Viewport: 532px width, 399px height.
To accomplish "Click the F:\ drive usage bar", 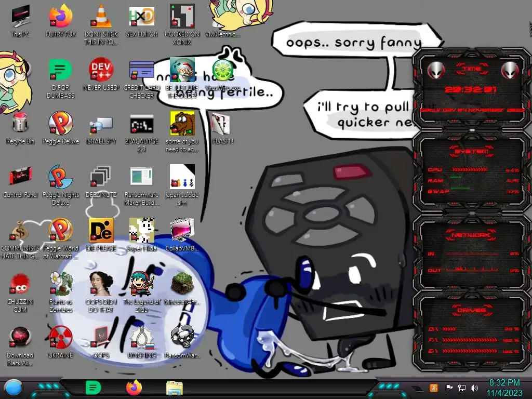I will click(470, 340).
